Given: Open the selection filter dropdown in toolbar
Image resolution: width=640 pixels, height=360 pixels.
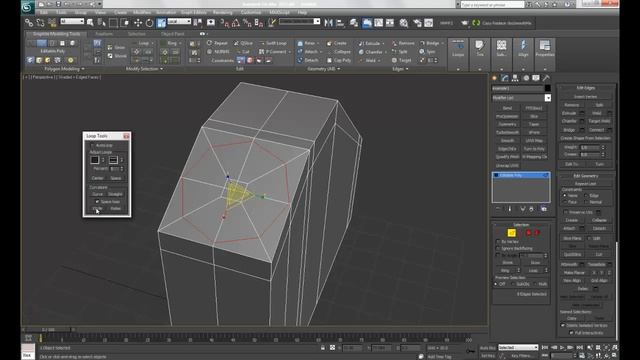Looking at the screenshot, I should (x=72, y=21).
